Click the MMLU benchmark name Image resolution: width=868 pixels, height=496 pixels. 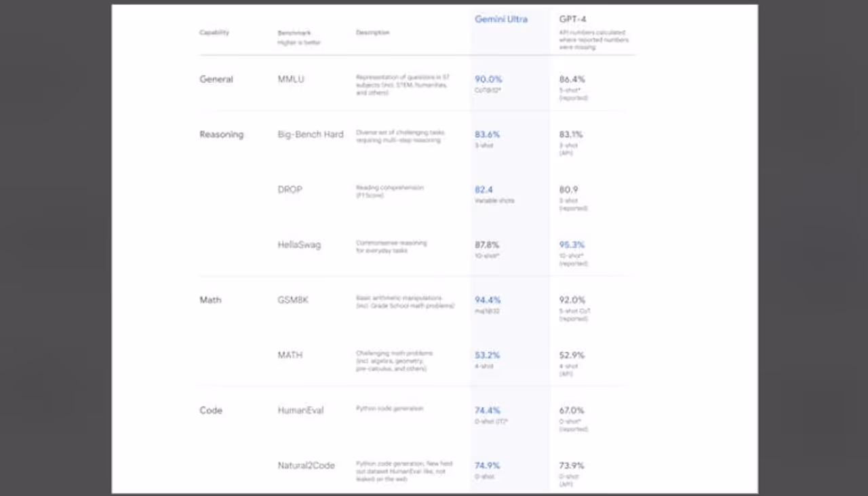coord(291,79)
